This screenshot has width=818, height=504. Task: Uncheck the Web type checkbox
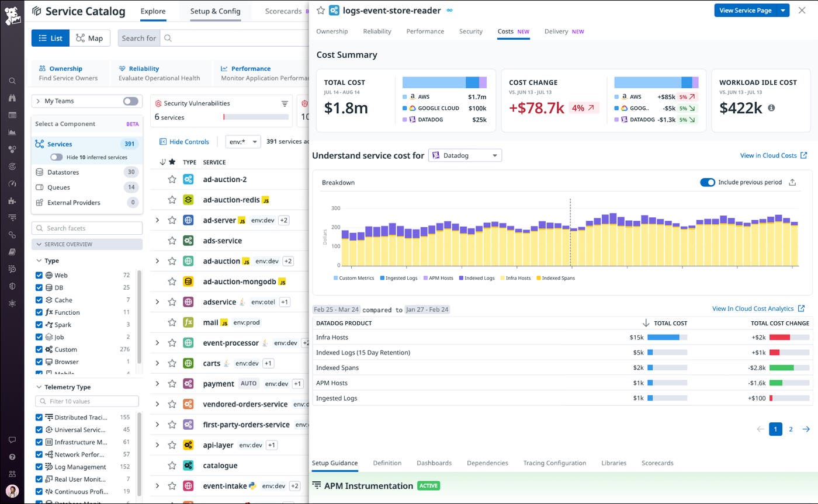tap(39, 275)
